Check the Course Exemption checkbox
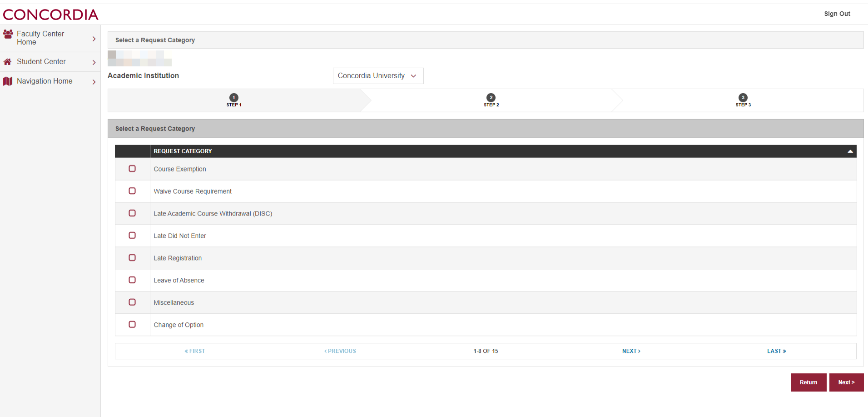Viewport: 868px width, 417px height. click(x=132, y=169)
